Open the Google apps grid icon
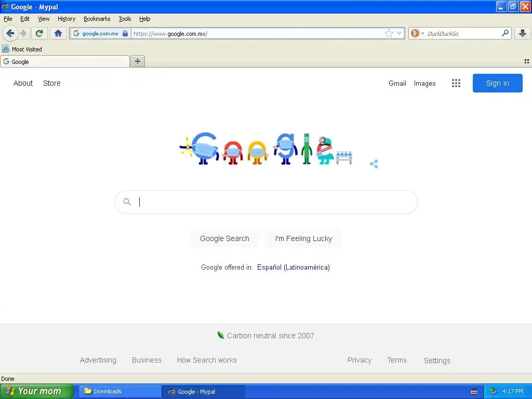The width and height of the screenshot is (532, 399). pyautogui.click(x=456, y=83)
